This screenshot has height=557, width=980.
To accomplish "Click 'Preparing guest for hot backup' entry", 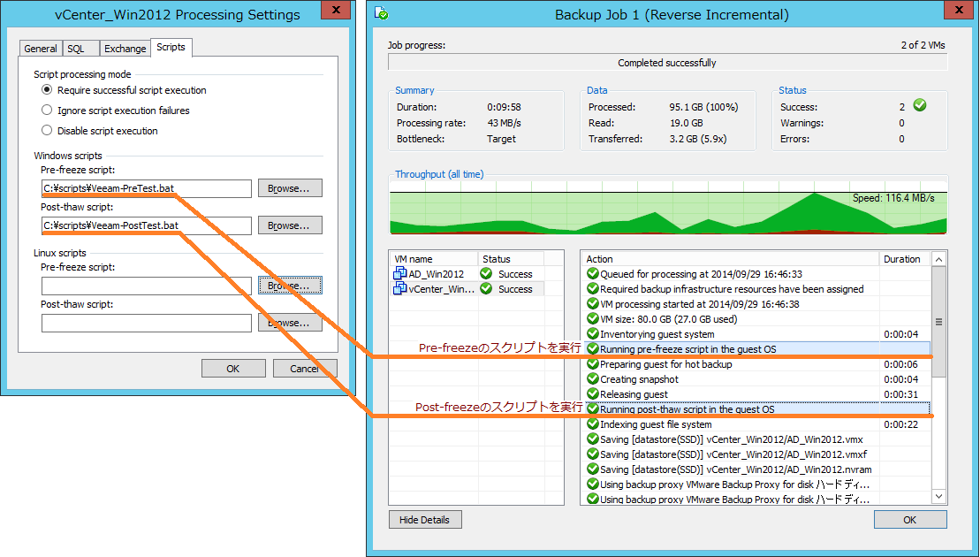I will point(665,364).
